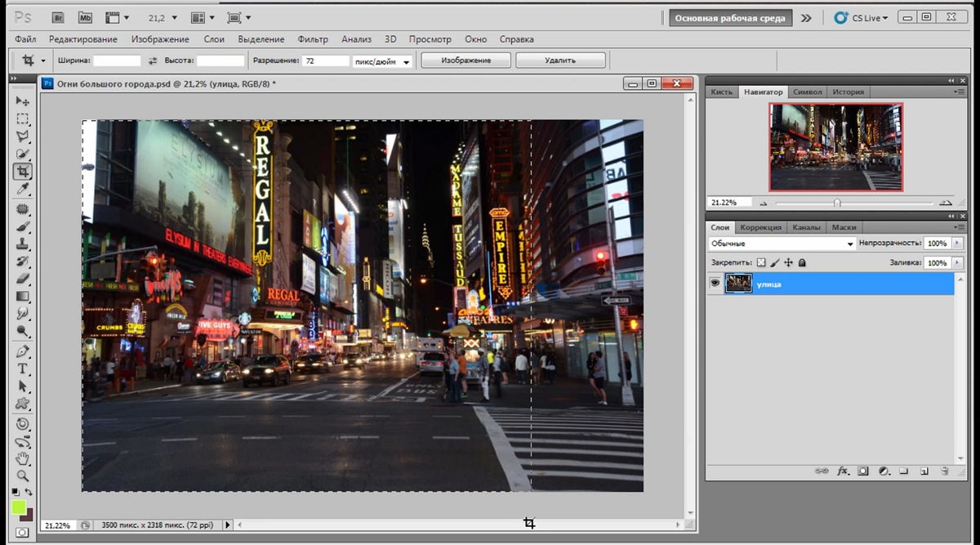
Task: Hide the улица layer via its eye icon
Action: 715,283
